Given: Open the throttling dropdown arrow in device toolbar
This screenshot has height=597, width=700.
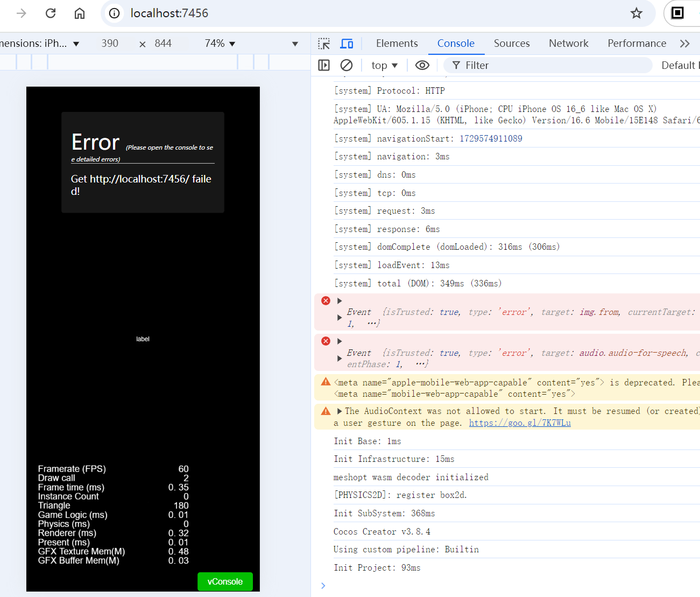Looking at the screenshot, I should (295, 44).
